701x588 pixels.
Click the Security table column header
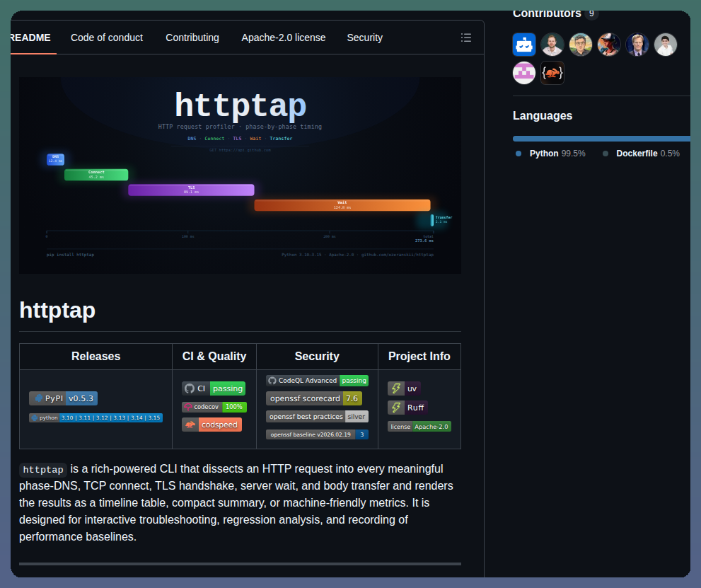[317, 357]
